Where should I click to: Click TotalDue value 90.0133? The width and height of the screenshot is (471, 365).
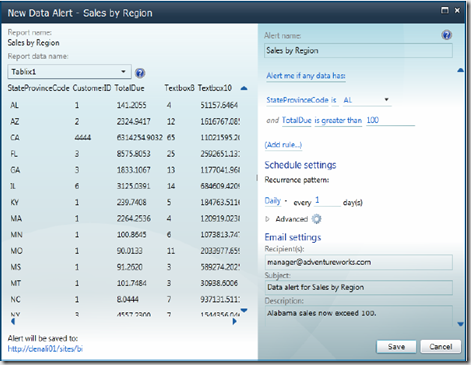pyautogui.click(x=129, y=251)
